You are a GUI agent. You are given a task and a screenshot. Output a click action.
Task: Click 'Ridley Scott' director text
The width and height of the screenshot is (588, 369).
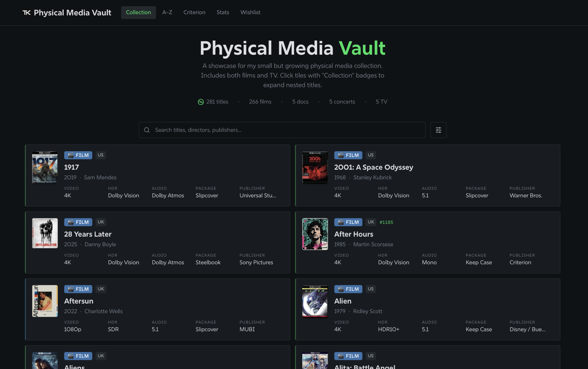click(368, 311)
